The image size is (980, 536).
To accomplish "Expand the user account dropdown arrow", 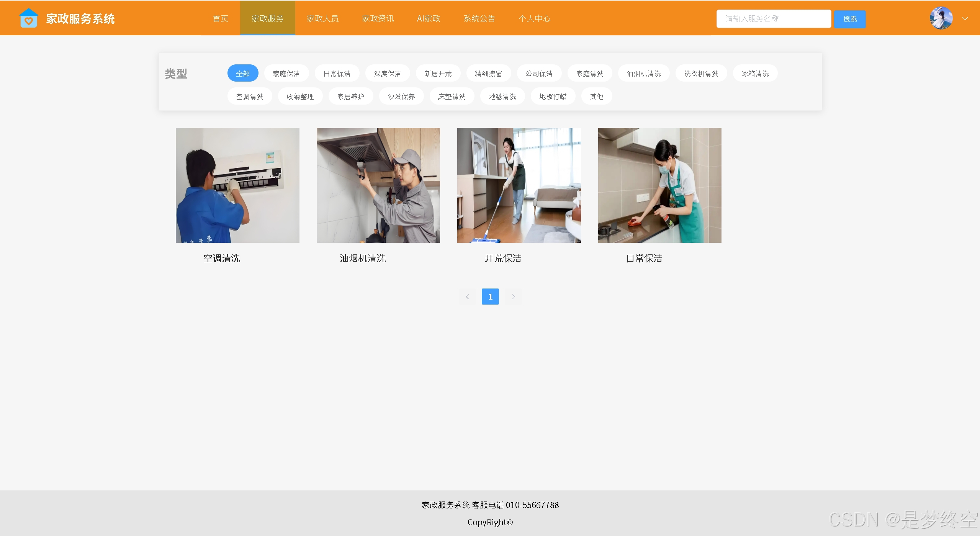I will coord(965,18).
